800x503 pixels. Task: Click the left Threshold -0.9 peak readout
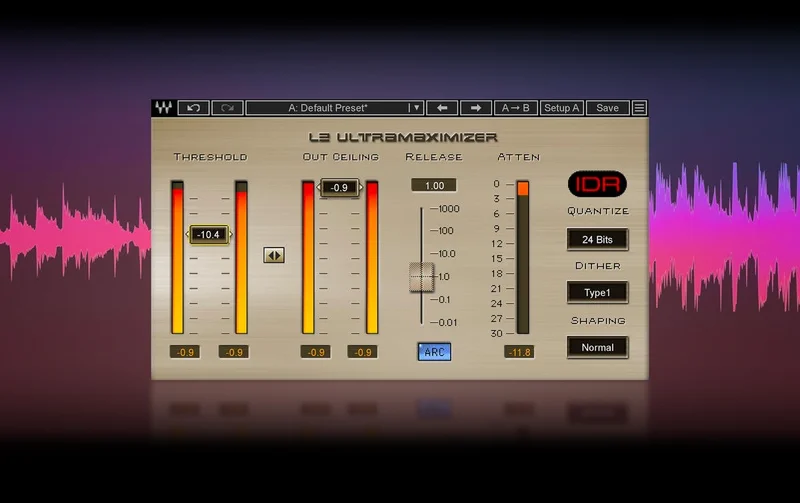(185, 352)
